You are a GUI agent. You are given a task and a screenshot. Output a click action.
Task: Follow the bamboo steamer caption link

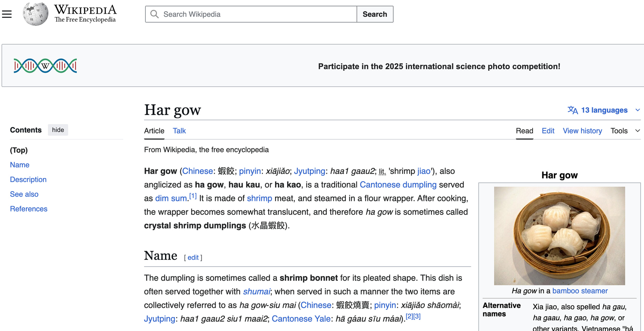580,291
